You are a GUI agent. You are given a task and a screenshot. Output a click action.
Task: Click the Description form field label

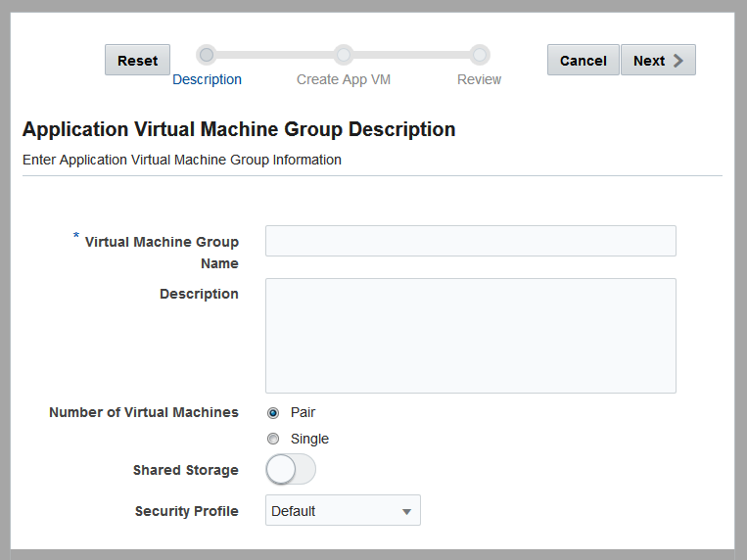click(199, 294)
